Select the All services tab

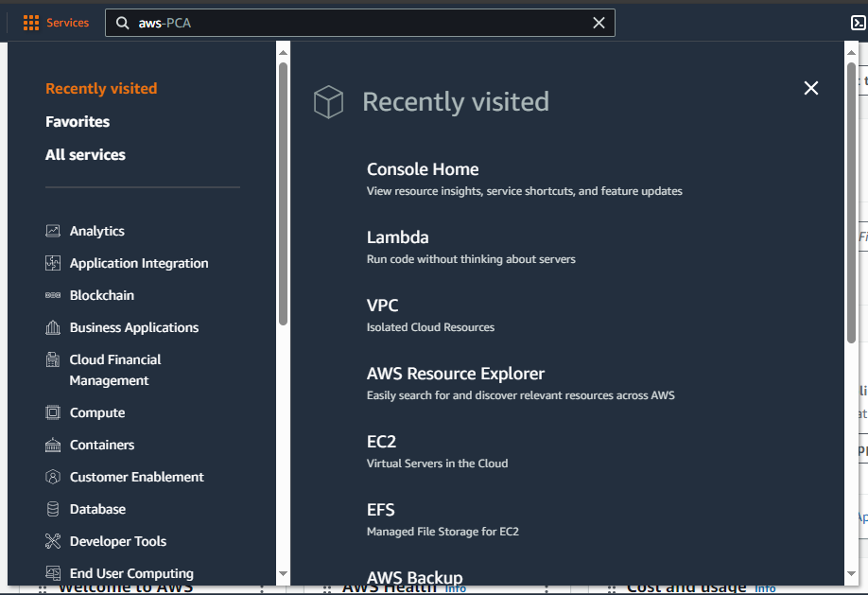(85, 155)
